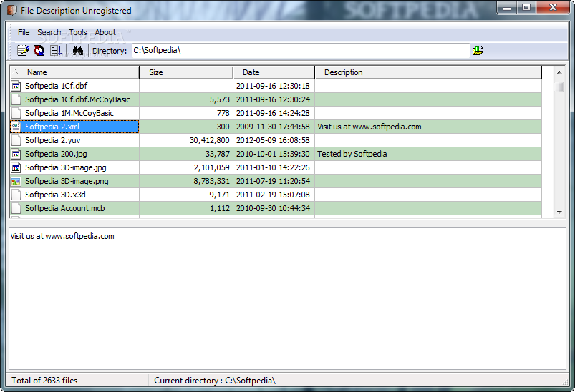Click the binoculars search icon

click(x=78, y=50)
